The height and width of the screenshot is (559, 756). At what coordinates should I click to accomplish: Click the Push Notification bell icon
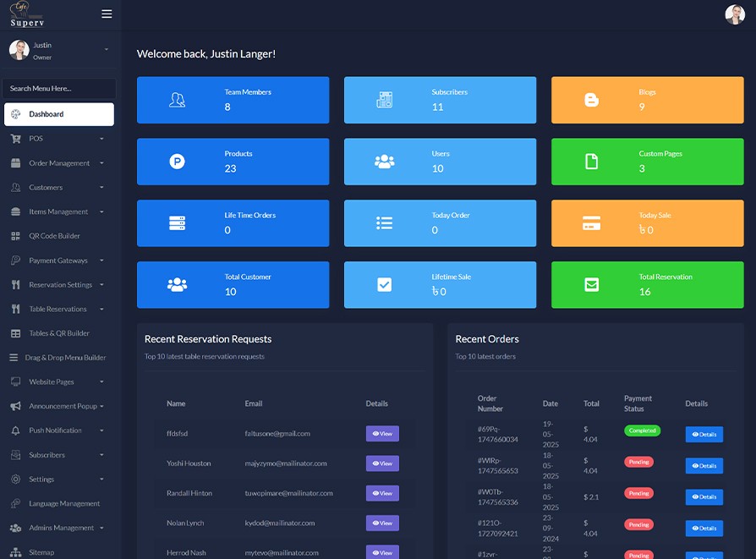pos(15,430)
